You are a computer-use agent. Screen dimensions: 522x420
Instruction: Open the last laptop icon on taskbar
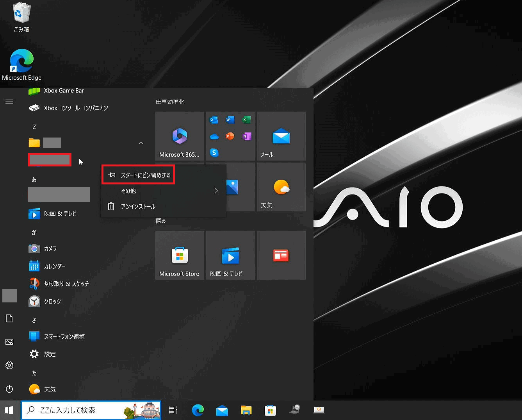pyautogui.click(x=319, y=410)
